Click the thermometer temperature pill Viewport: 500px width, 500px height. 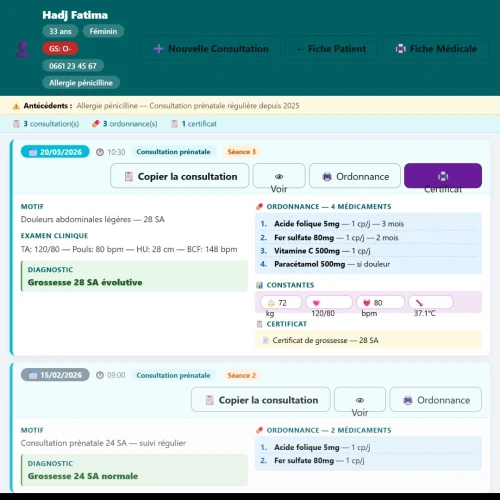click(x=431, y=303)
